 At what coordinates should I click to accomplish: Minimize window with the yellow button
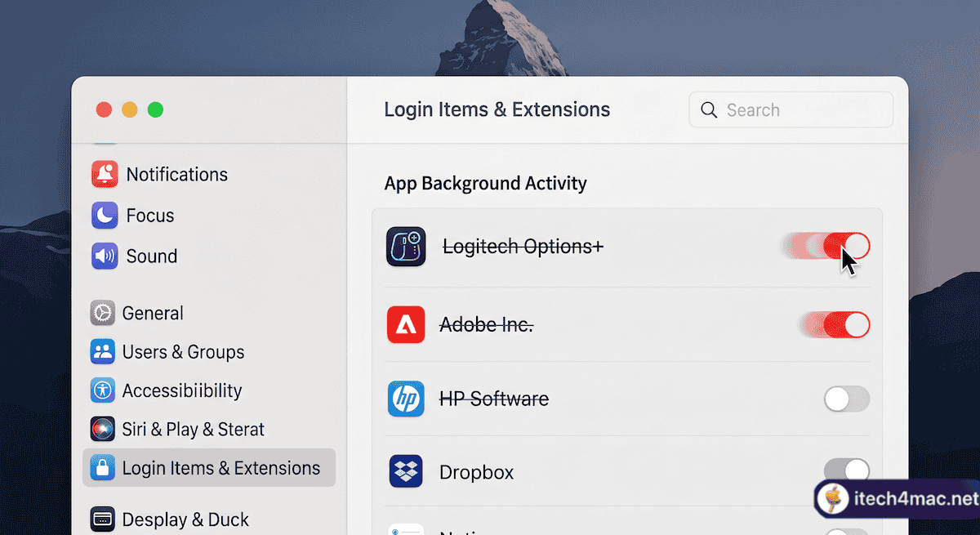pos(129,109)
